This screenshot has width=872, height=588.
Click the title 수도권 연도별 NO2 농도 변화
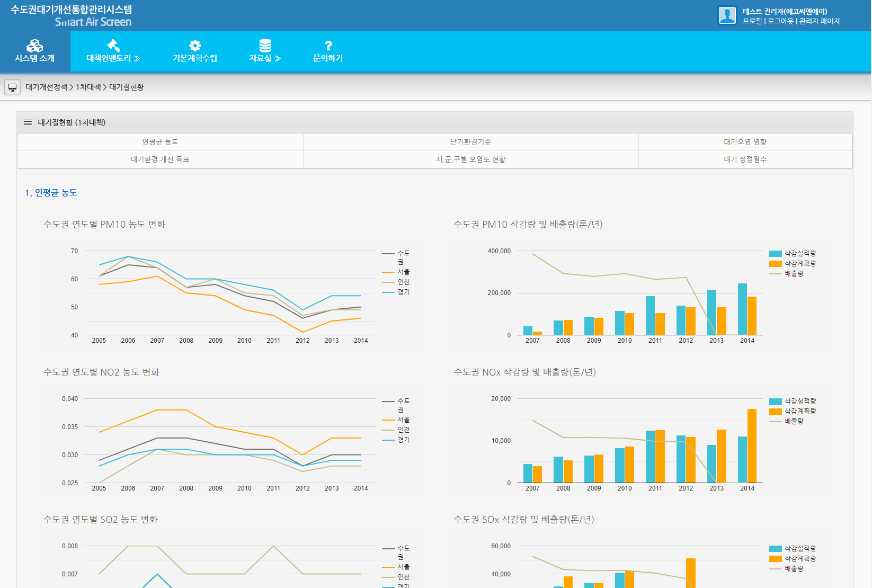[101, 372]
